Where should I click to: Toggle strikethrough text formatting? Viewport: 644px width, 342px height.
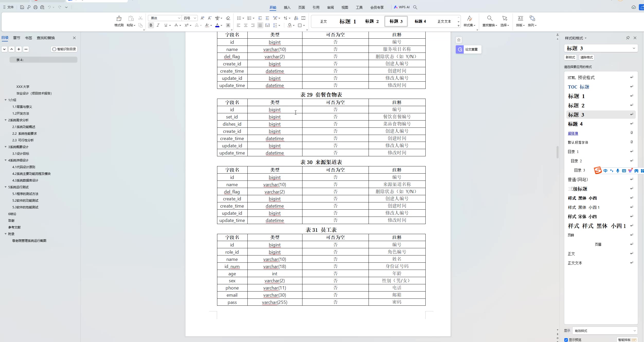pyautogui.click(x=176, y=25)
